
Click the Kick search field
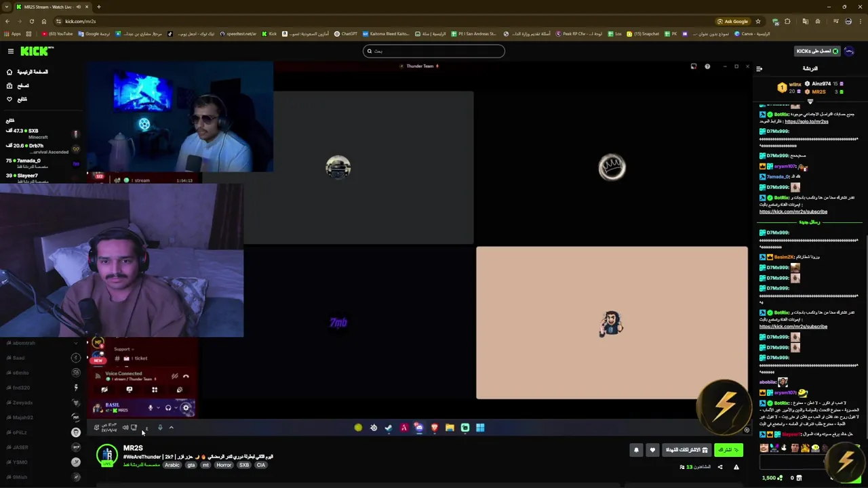click(434, 51)
